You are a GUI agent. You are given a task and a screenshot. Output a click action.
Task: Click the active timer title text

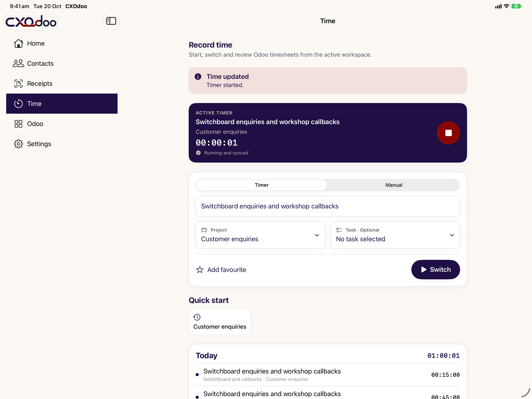click(x=267, y=122)
